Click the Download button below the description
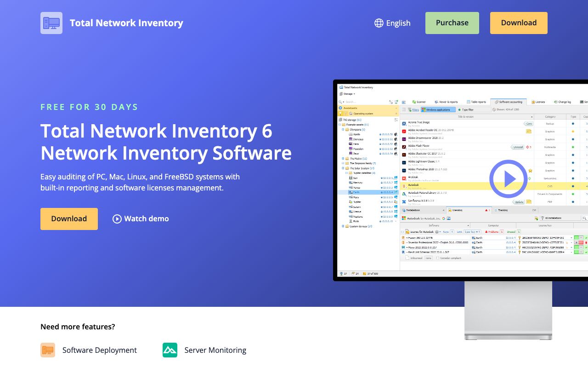588x368 pixels. [x=69, y=219]
